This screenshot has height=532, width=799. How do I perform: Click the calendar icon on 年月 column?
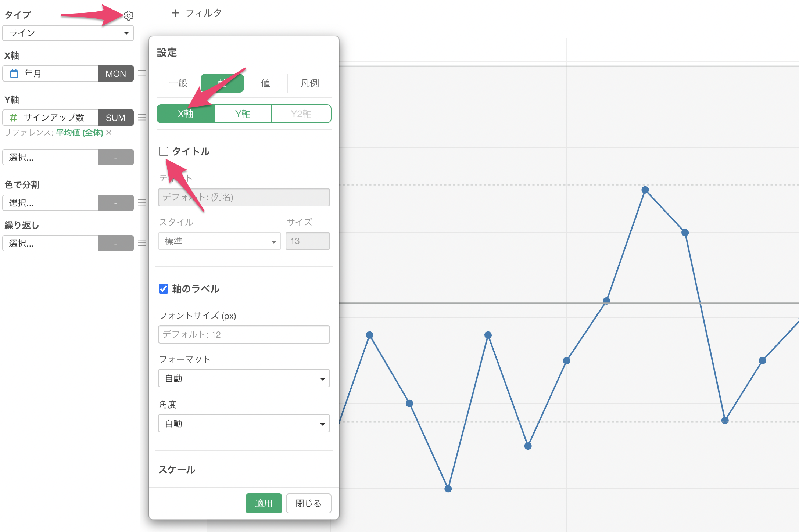14,73
